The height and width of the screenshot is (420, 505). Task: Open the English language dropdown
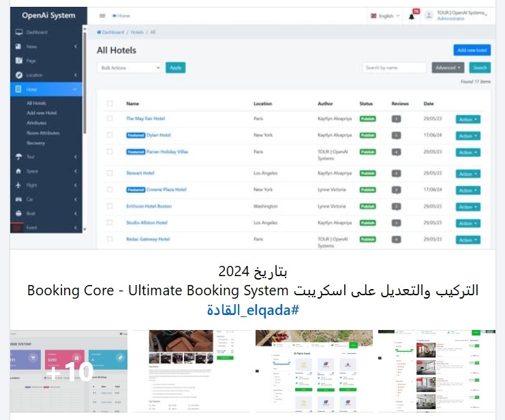point(385,16)
